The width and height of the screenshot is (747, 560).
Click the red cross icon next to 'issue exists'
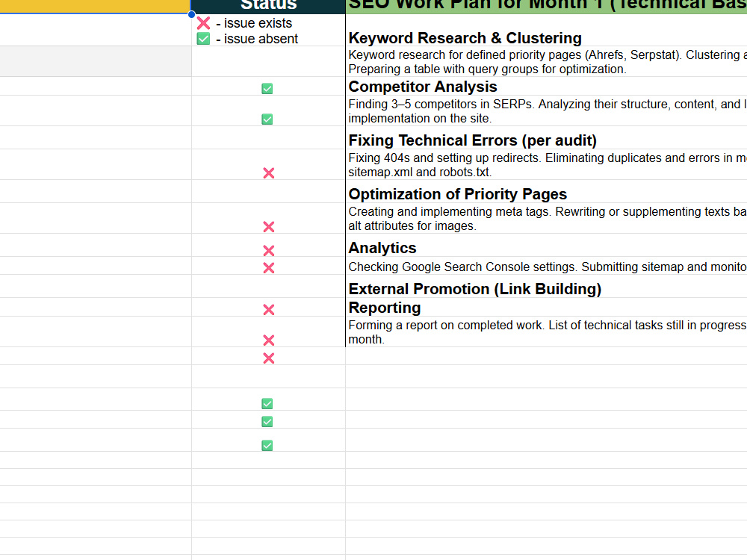[x=203, y=23]
